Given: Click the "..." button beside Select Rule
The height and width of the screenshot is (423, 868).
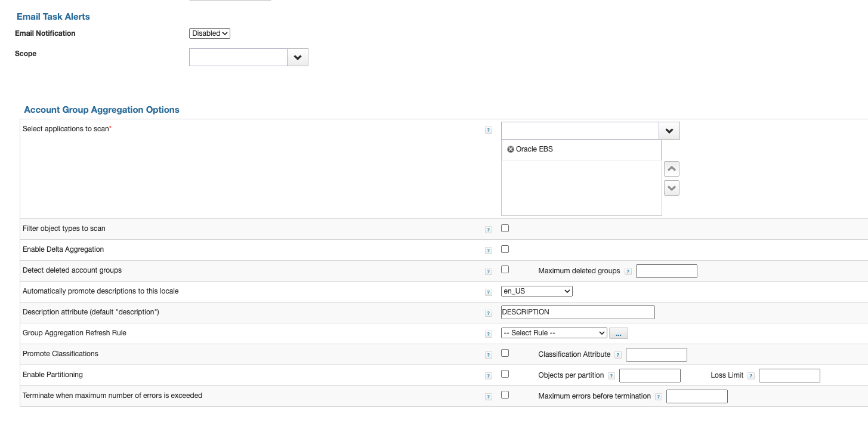Looking at the screenshot, I should pyautogui.click(x=618, y=333).
